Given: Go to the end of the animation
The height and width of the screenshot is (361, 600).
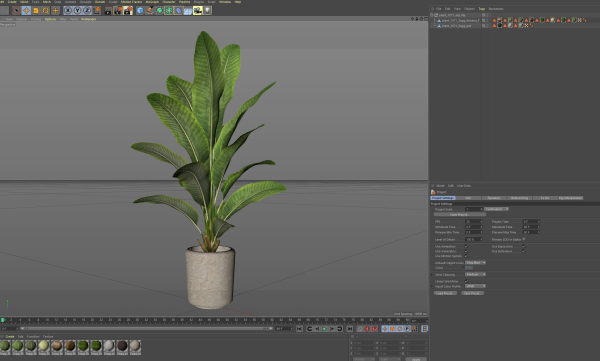Looking at the screenshot, I should (349, 329).
